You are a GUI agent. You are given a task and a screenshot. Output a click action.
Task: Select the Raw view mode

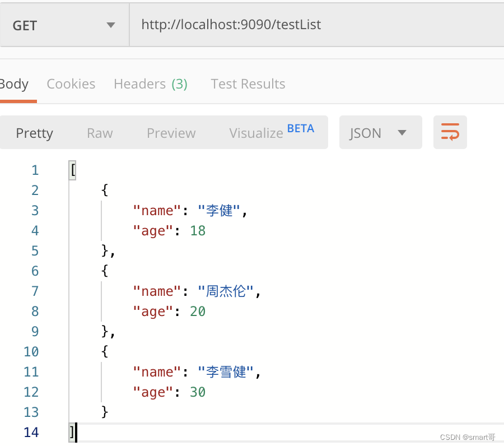tap(100, 133)
